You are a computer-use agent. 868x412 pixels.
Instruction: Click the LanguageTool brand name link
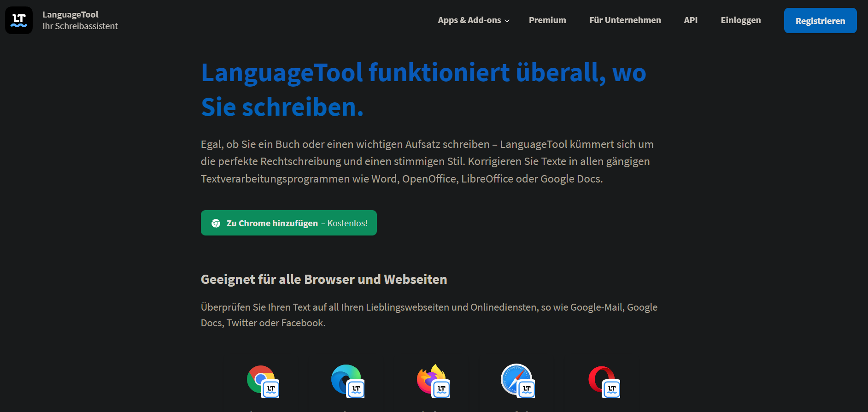click(70, 15)
